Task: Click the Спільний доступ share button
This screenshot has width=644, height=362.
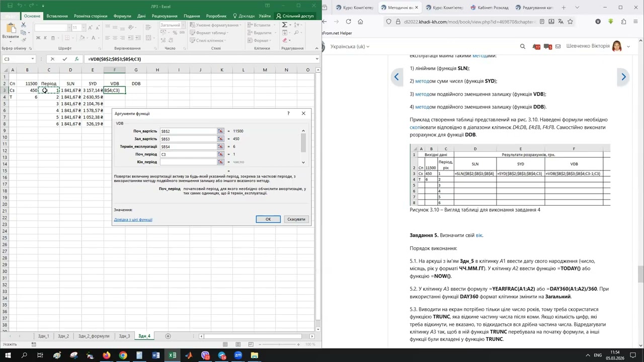Action: pos(294,16)
